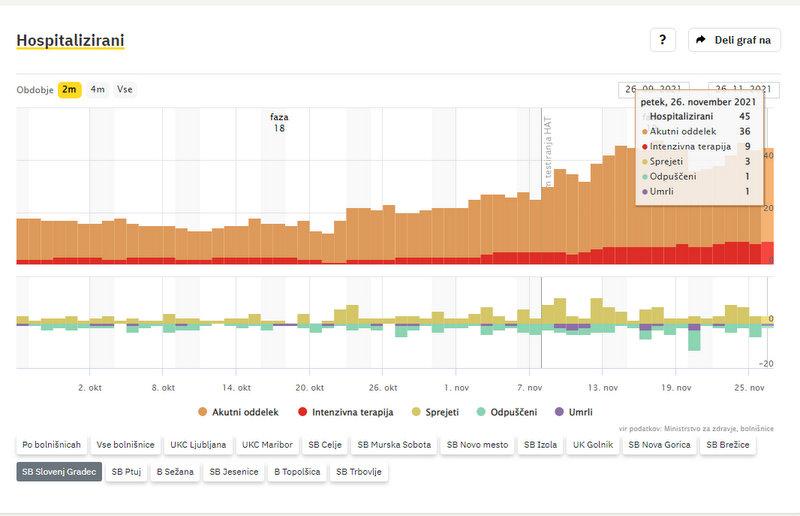Click the question mark help button
The width and height of the screenshot is (800, 516).
[x=663, y=40]
